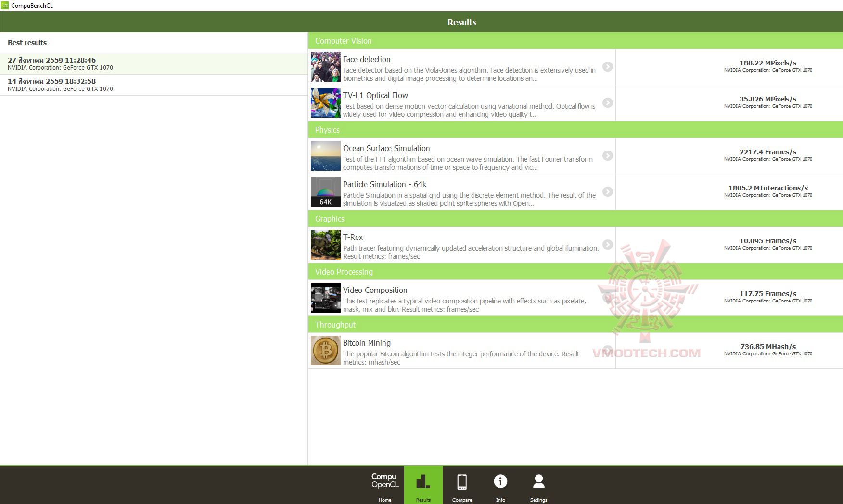
Task: Expand Ocean Surface Simulation details arrow
Action: (608, 156)
